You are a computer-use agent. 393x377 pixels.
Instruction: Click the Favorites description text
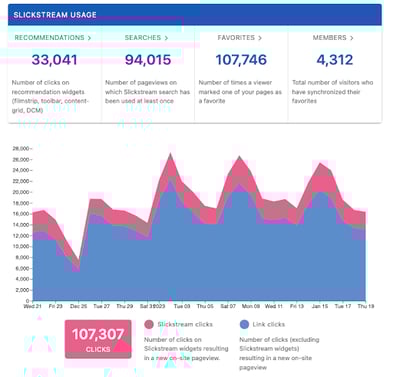coord(240,92)
